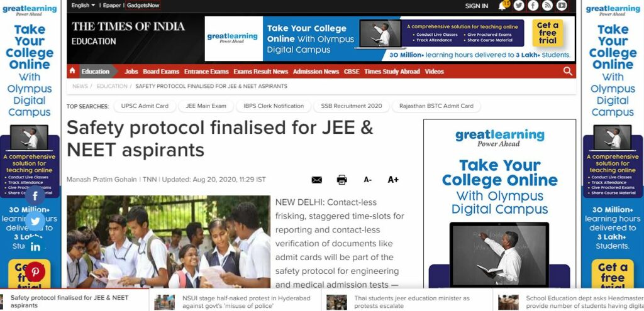Go to home via house icon
Image resolution: width=644 pixels, height=311 pixels.
tap(72, 70)
